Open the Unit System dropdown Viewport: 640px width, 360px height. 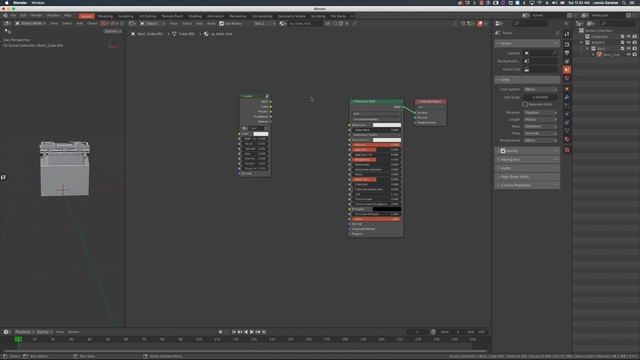[540, 89]
